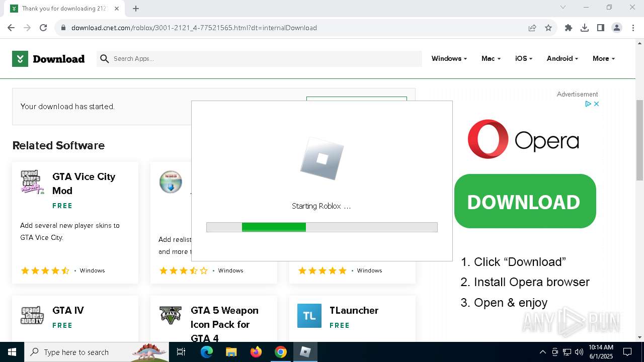Click the green DOWNLOAD button in the ad
The height and width of the screenshot is (362, 644).
click(x=525, y=201)
